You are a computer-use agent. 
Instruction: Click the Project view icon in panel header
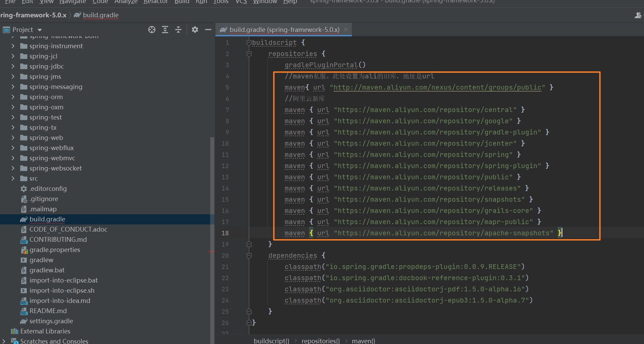[6, 30]
